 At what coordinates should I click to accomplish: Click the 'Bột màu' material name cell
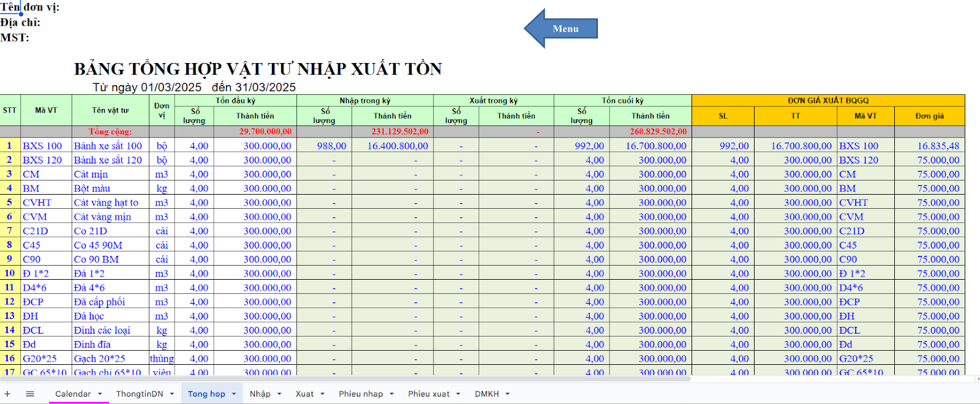(110, 189)
